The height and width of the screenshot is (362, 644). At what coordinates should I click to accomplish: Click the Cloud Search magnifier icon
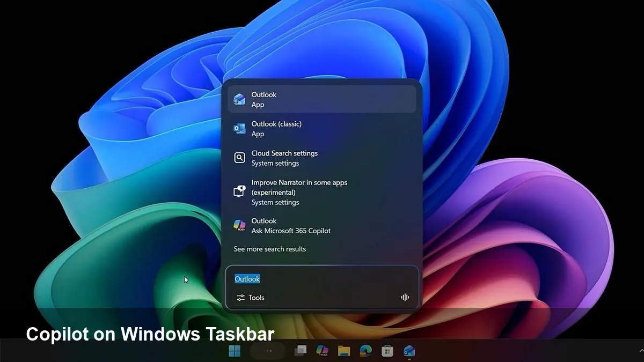pos(239,158)
